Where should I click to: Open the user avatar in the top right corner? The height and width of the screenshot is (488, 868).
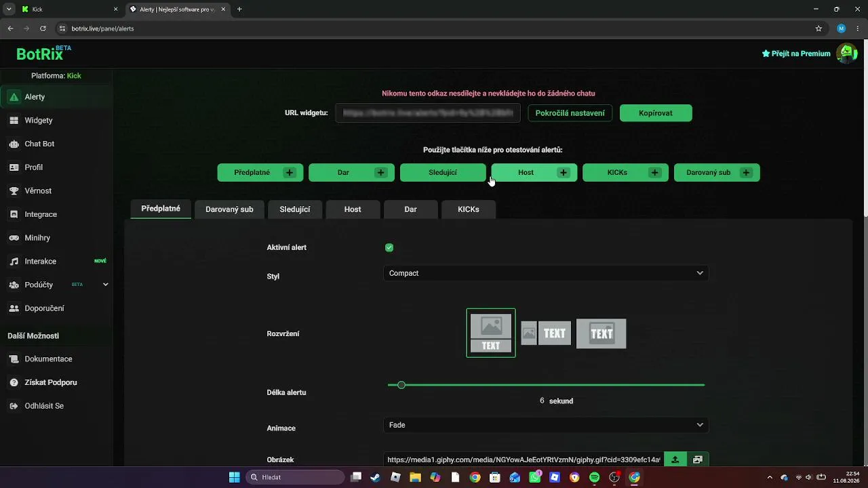pos(847,53)
